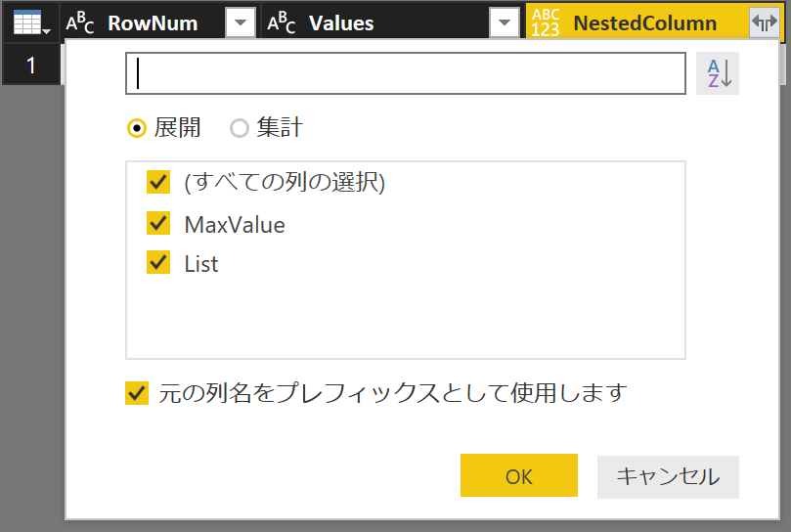Screen dimensions: 791x532
Task: Select row number 1 in table
Action: click(x=31, y=66)
